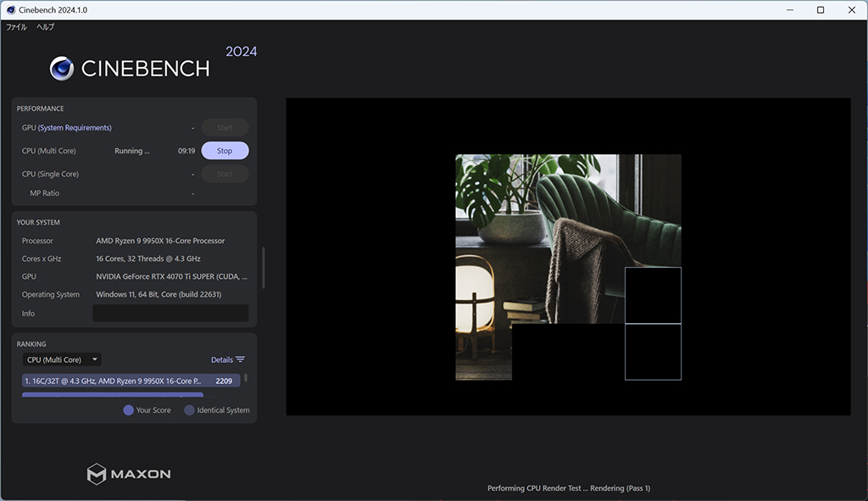Click the Details filter icon
868x501 pixels.
coord(240,359)
